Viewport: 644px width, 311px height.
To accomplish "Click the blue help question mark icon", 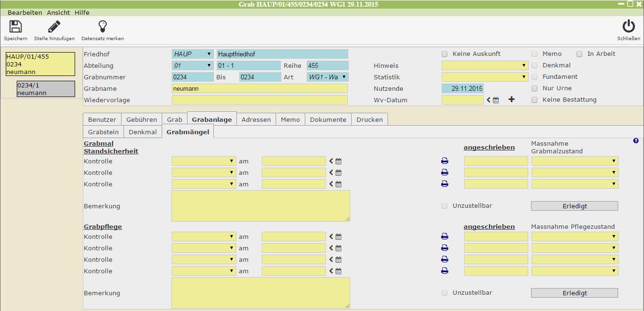I will pos(635,141).
